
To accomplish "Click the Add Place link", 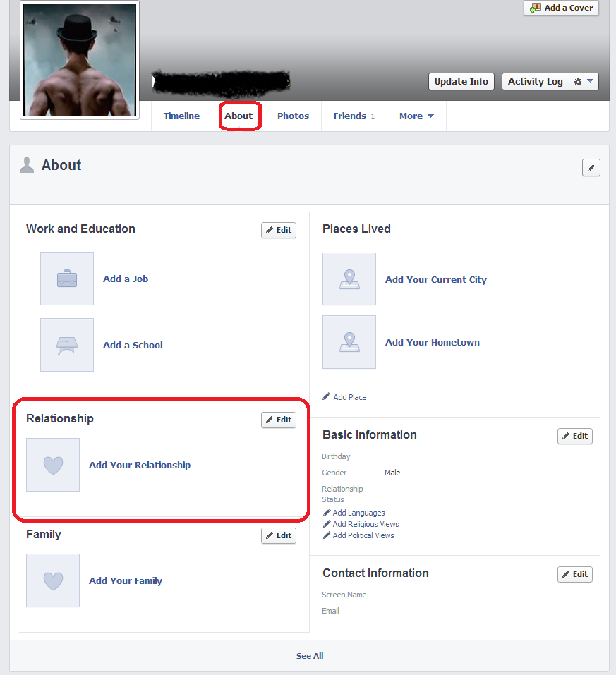I will click(344, 397).
